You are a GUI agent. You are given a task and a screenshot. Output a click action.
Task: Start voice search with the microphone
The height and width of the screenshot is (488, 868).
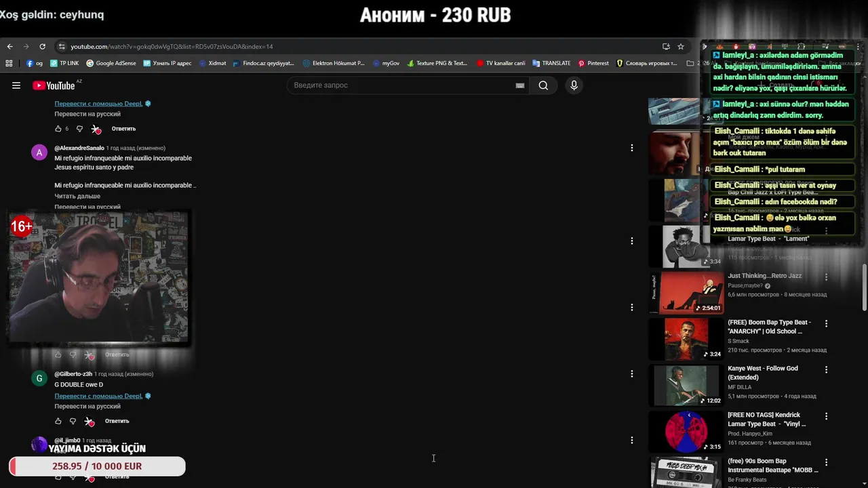pos(574,85)
